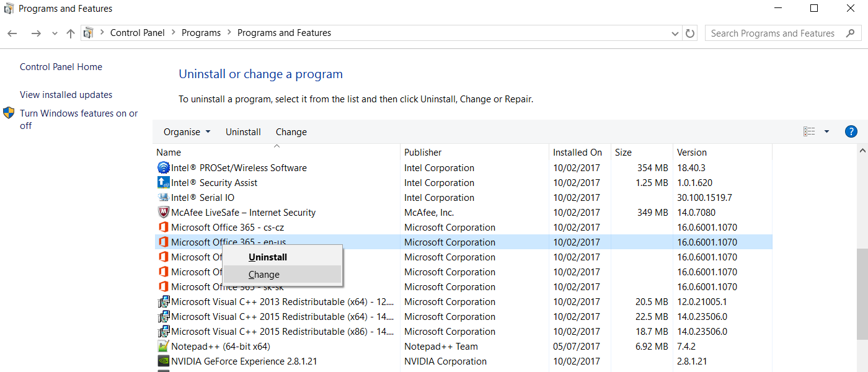This screenshot has height=372, width=868.
Task: Click the Programs breadcrumb
Action: (201, 33)
